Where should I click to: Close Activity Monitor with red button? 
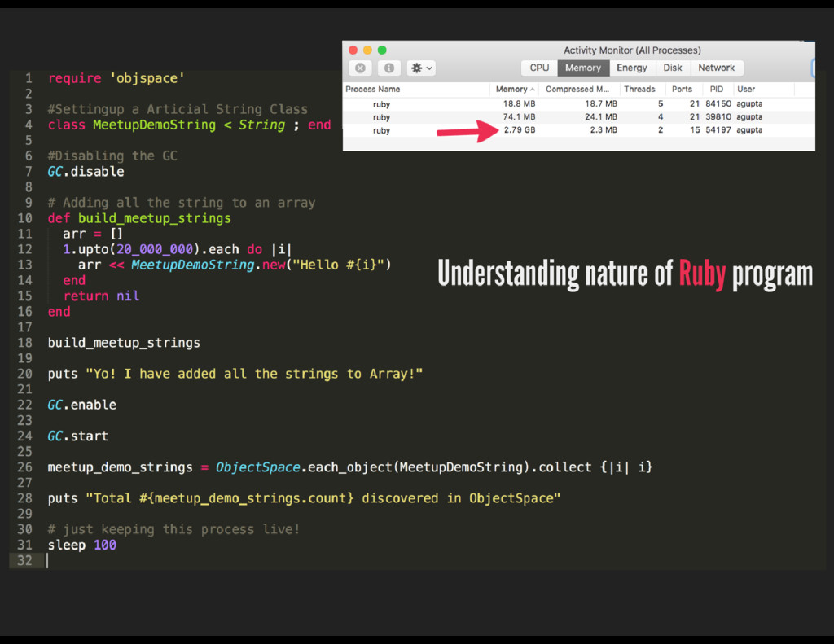pyautogui.click(x=353, y=50)
